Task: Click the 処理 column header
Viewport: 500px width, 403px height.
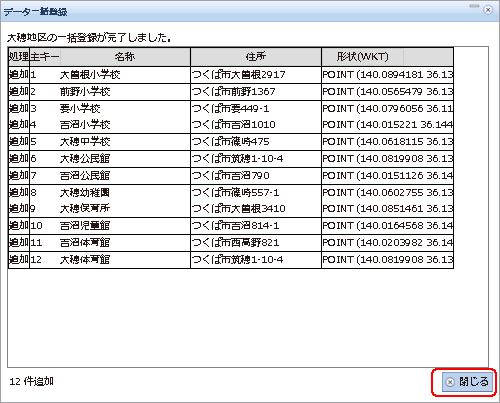Action: (19, 57)
